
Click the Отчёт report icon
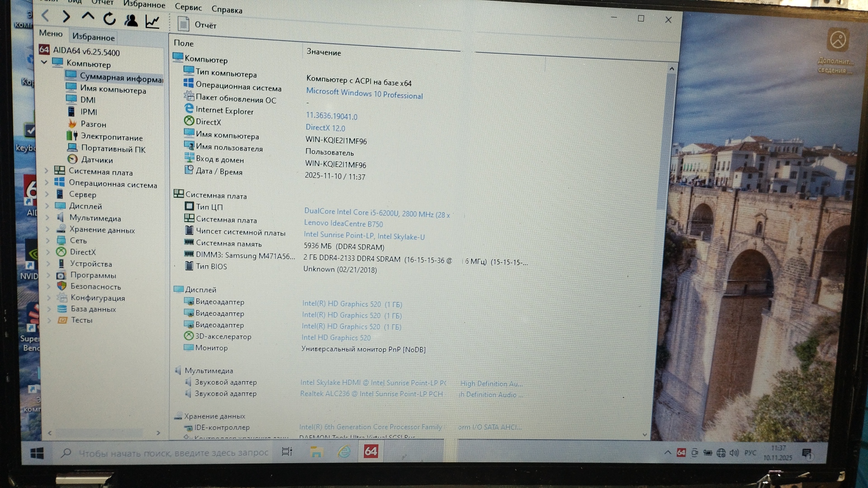click(183, 24)
